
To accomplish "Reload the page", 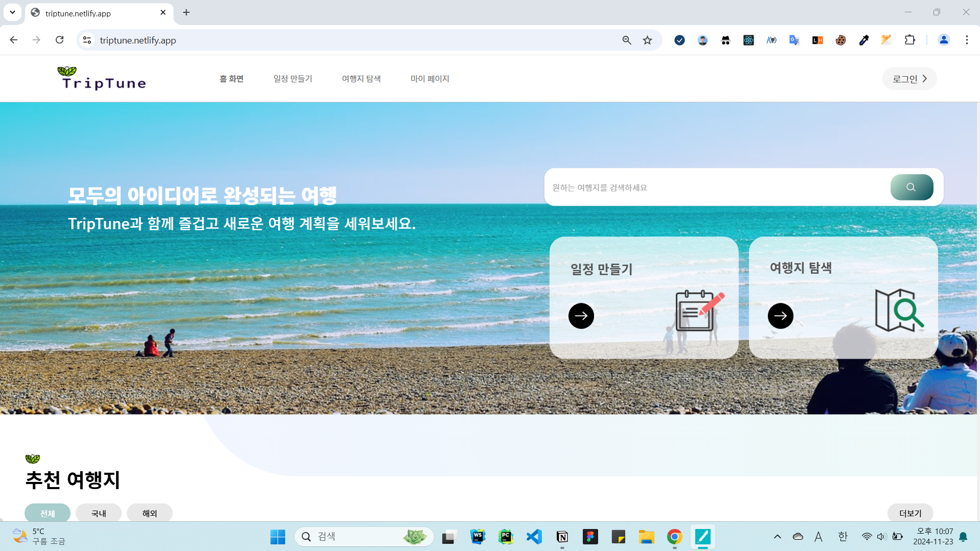I will 60,40.
